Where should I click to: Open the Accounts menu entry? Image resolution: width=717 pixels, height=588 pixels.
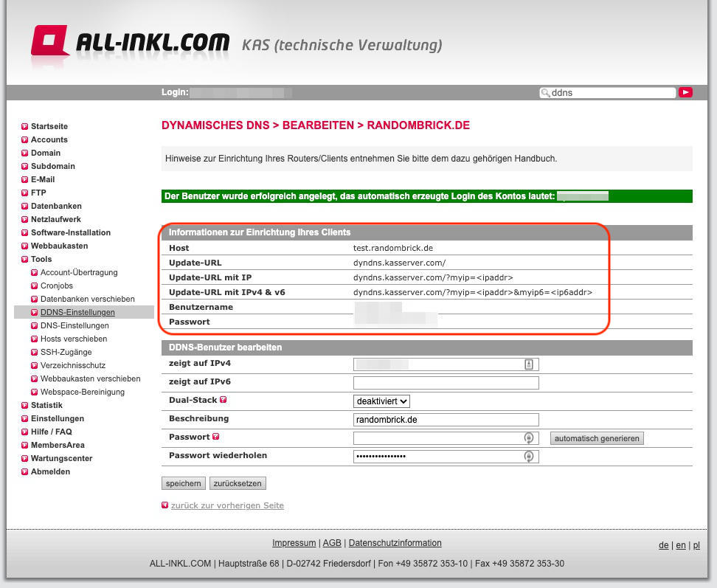(x=49, y=139)
